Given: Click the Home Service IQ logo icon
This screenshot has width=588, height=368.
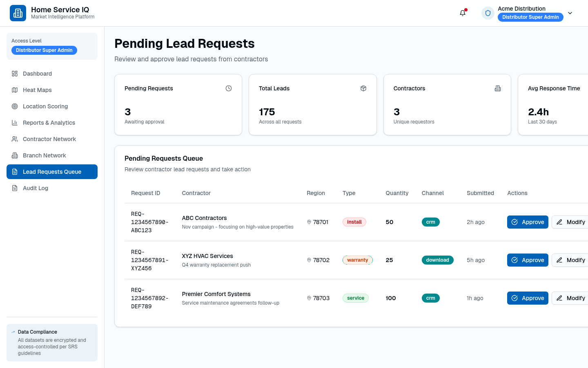Looking at the screenshot, I should (18, 13).
